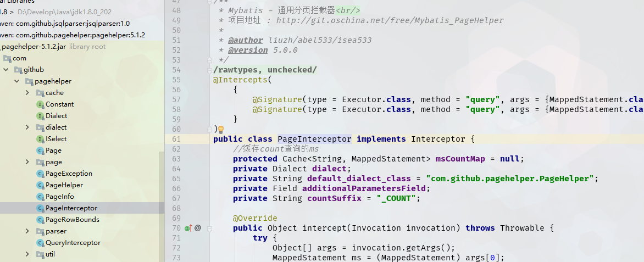The width and height of the screenshot is (644, 262).
Task: Click the PageHelper class icon
Action: pos(40,185)
